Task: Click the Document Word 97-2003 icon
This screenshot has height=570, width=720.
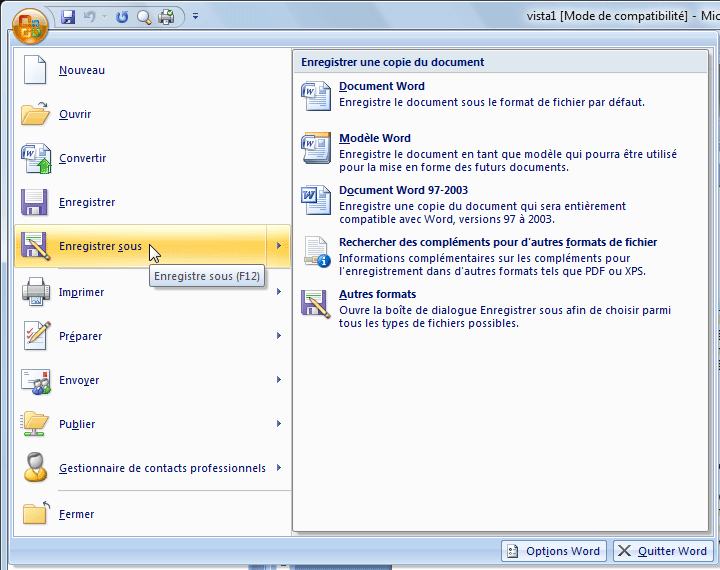Action: 316,200
